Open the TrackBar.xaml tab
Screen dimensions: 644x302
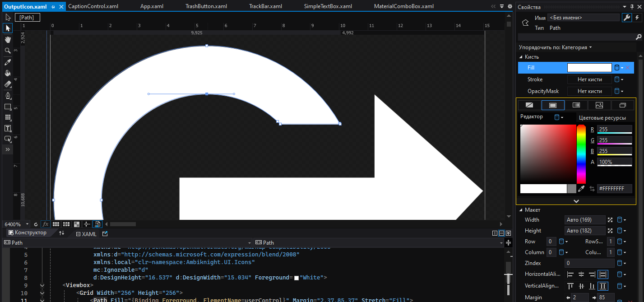point(265,6)
